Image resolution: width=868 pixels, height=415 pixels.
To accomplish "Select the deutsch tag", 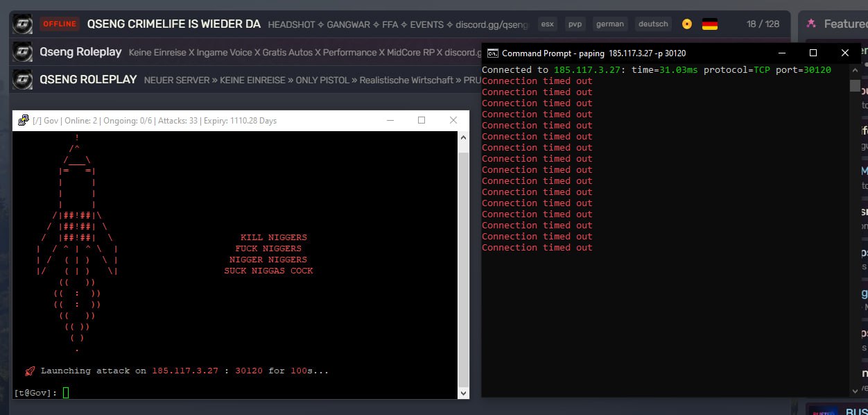I will click(x=653, y=24).
